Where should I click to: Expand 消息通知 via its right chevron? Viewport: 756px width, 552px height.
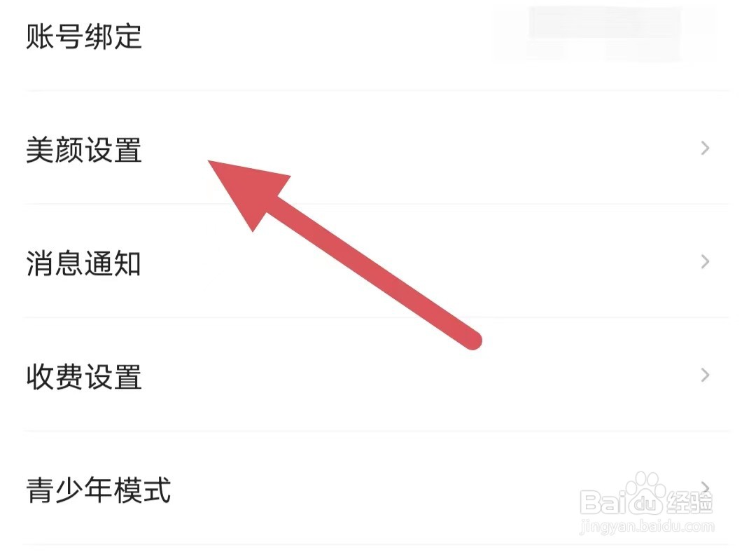point(705,261)
